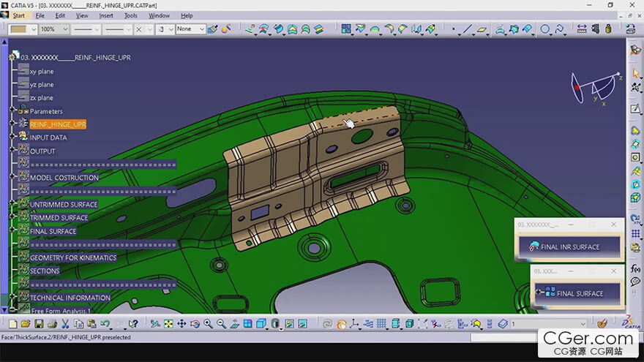Screen dimensions: 644x362
Task: Select TRIMMED SURFACE in specification tree
Action: [x=59, y=218]
